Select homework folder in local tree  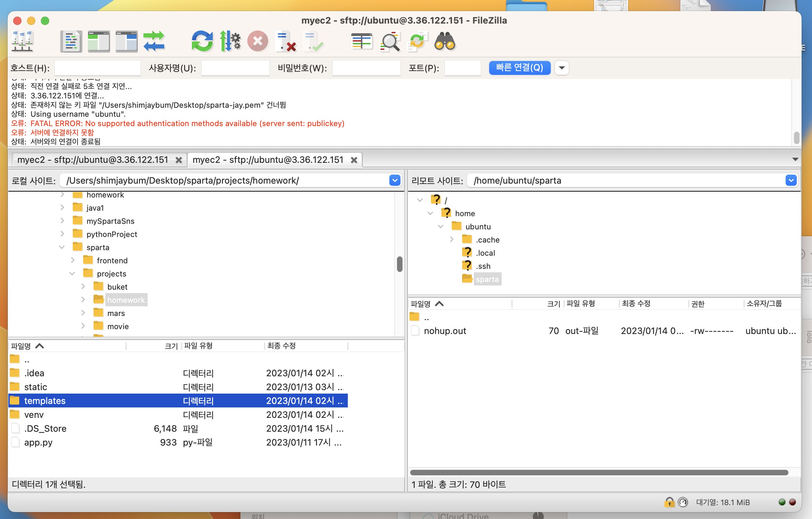click(126, 300)
